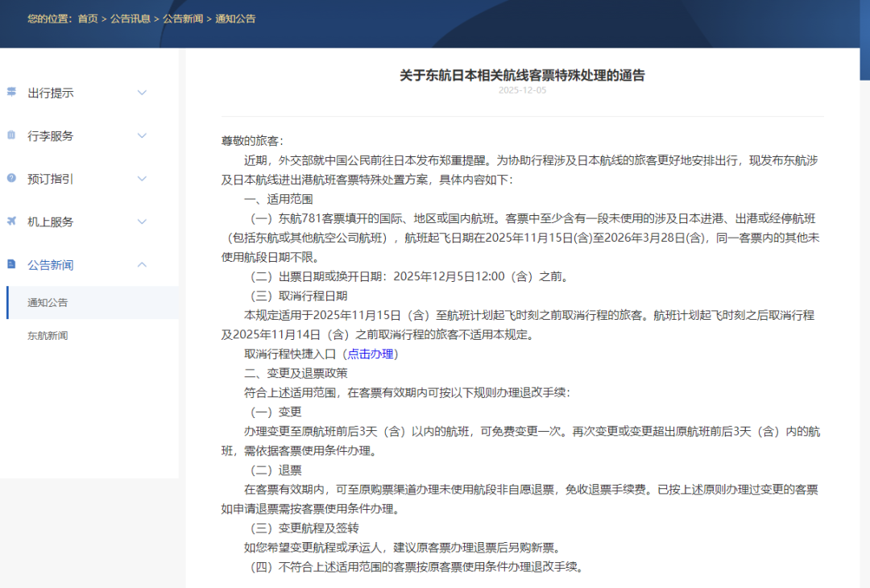The height and width of the screenshot is (588, 870).
Task: Click the question mark icon beside 预订指引
Action: 11,178
